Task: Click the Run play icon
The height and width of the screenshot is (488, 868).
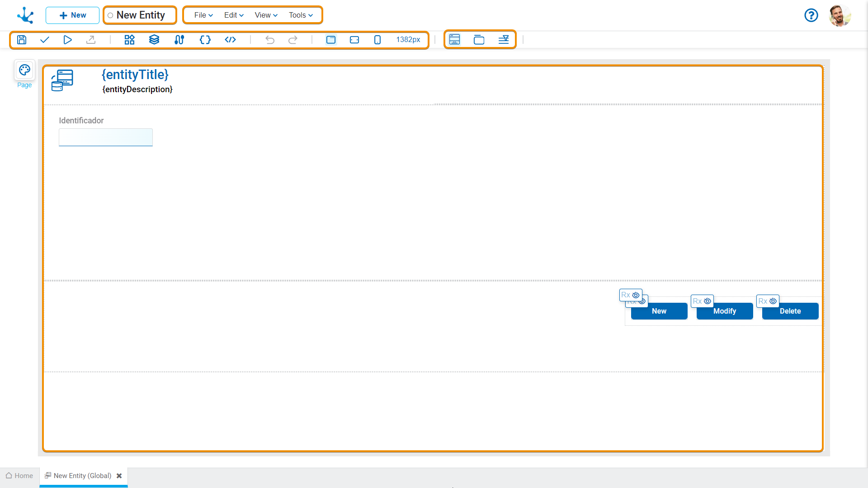Action: [x=67, y=40]
